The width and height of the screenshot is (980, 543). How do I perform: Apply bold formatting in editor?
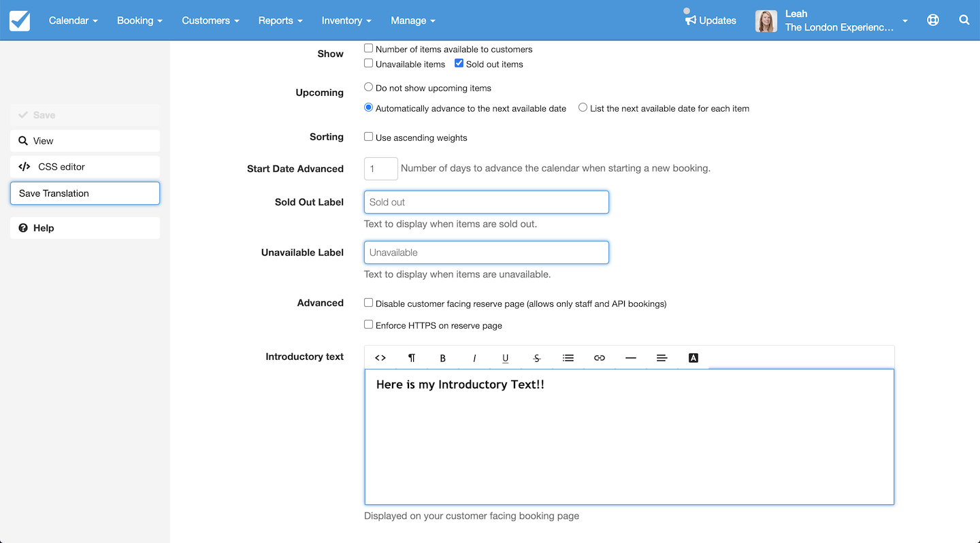443,358
